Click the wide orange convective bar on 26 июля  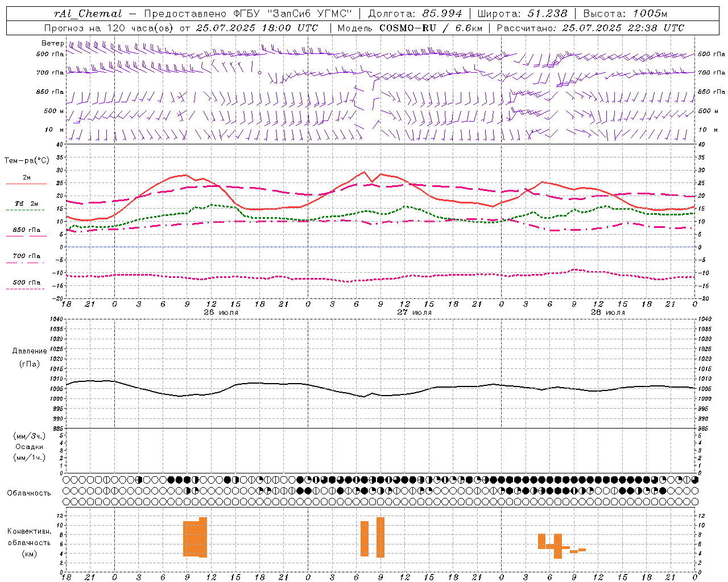pyautogui.click(x=195, y=538)
